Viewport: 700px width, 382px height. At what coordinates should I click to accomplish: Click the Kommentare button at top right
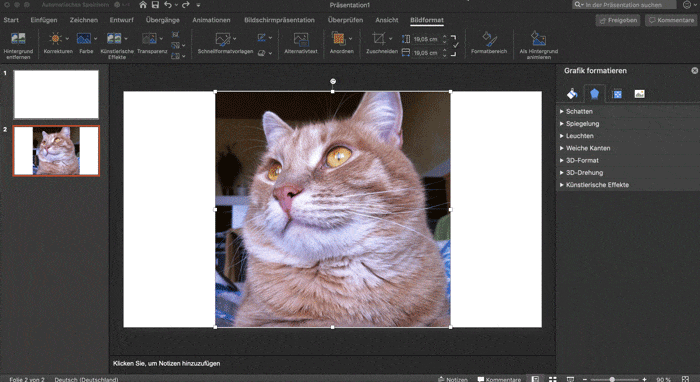(x=671, y=20)
